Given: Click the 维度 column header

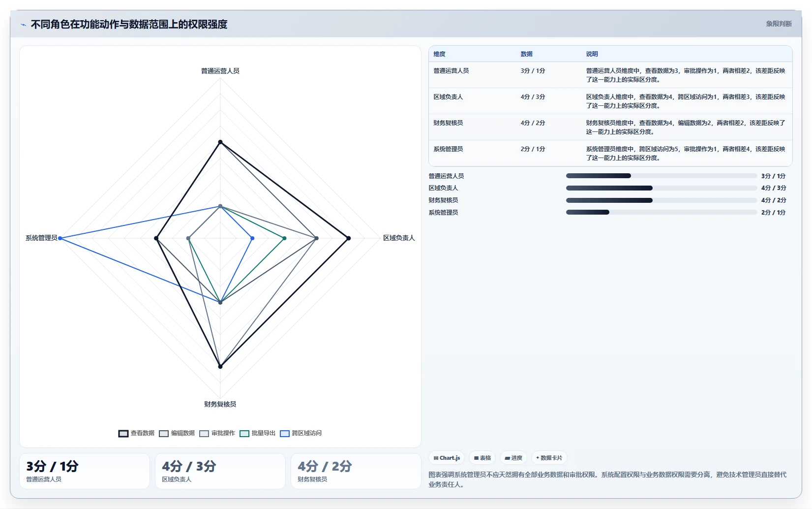Looking at the screenshot, I should coord(439,54).
